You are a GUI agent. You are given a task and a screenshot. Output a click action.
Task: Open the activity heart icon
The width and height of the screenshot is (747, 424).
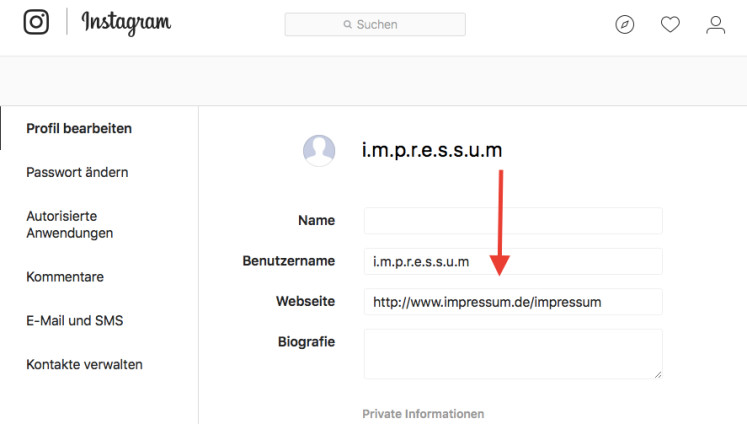pyautogui.click(x=670, y=24)
